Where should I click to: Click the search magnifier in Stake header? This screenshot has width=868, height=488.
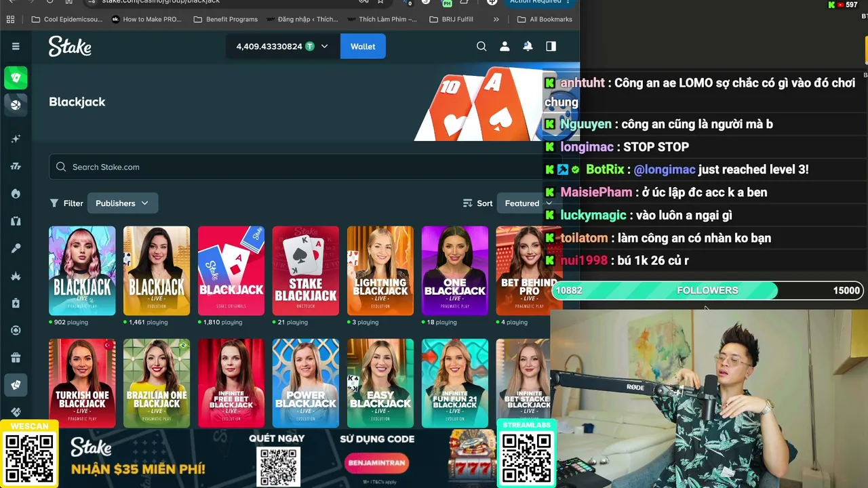(481, 46)
